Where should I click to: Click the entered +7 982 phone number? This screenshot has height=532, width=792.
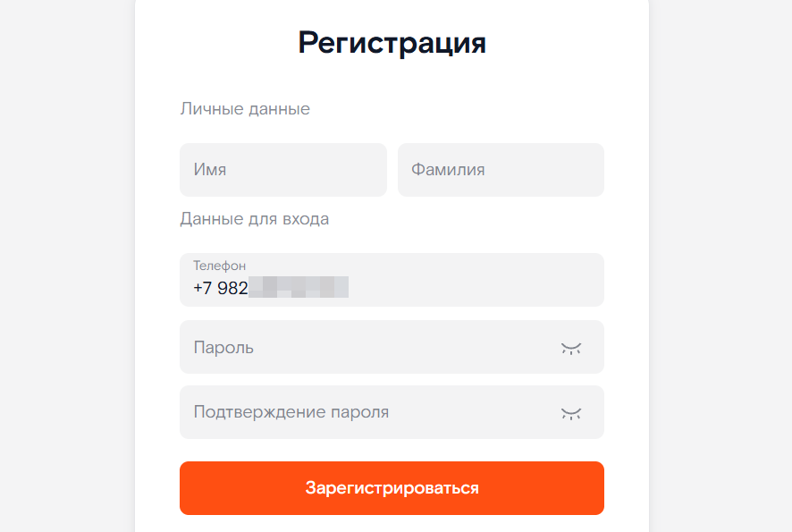[x=268, y=288]
